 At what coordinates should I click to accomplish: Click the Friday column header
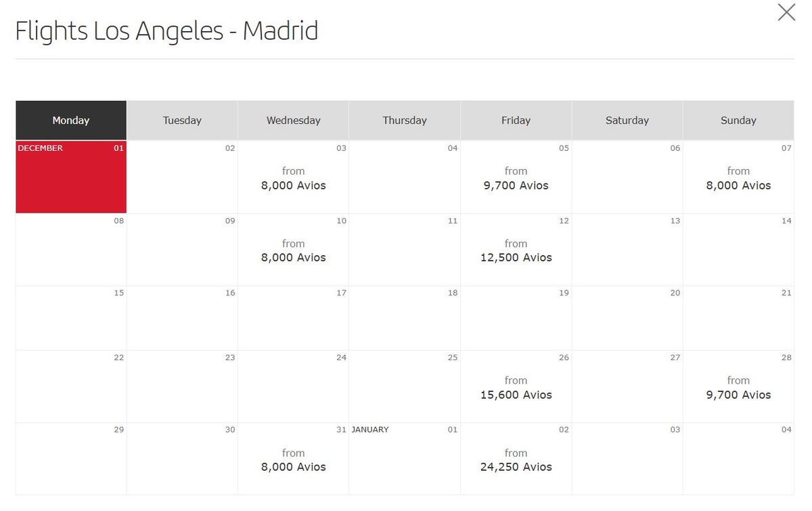516,120
